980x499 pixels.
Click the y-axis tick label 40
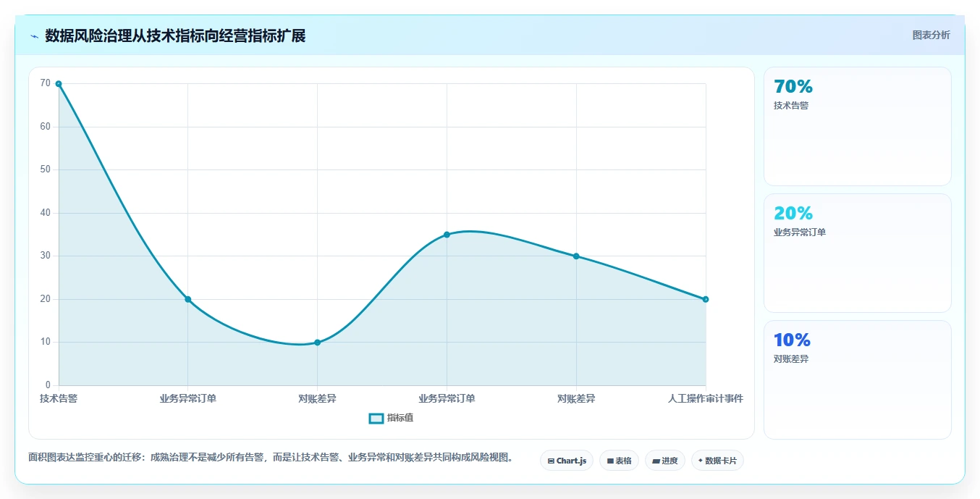[x=46, y=213]
